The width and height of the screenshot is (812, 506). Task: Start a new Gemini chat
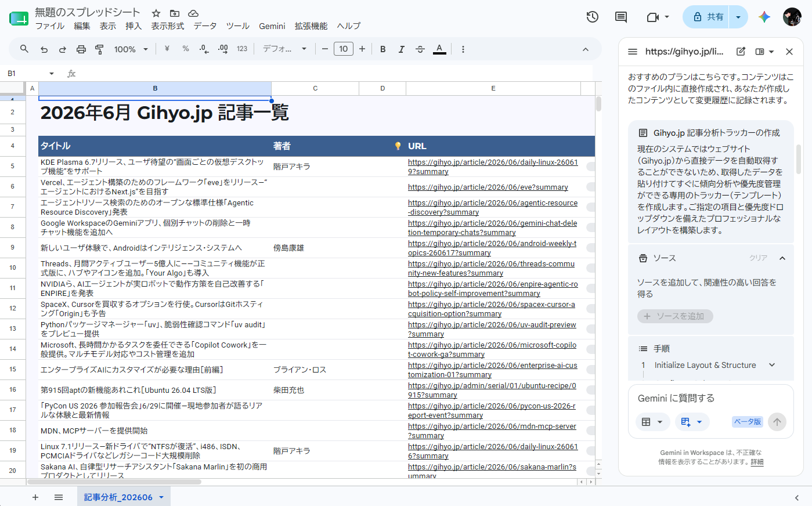(741, 52)
